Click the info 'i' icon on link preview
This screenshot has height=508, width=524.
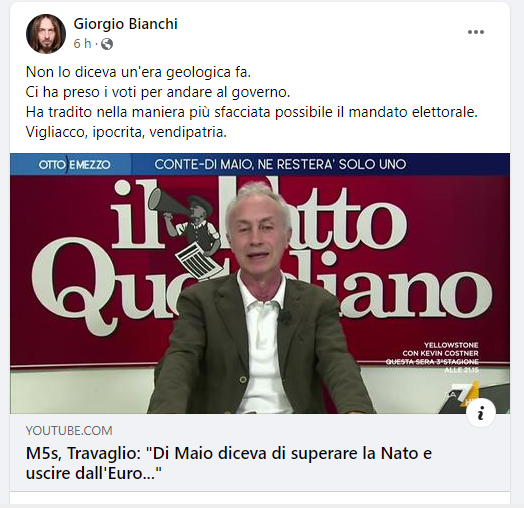coord(481,413)
